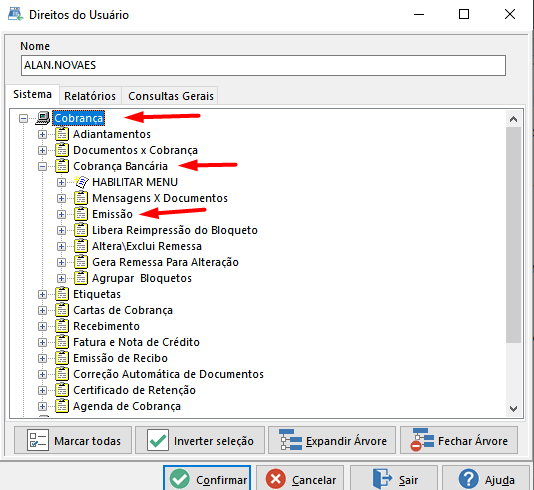Image resolution: width=534 pixels, height=490 pixels.
Task: Expand the Etiquetas node
Action: [43, 295]
